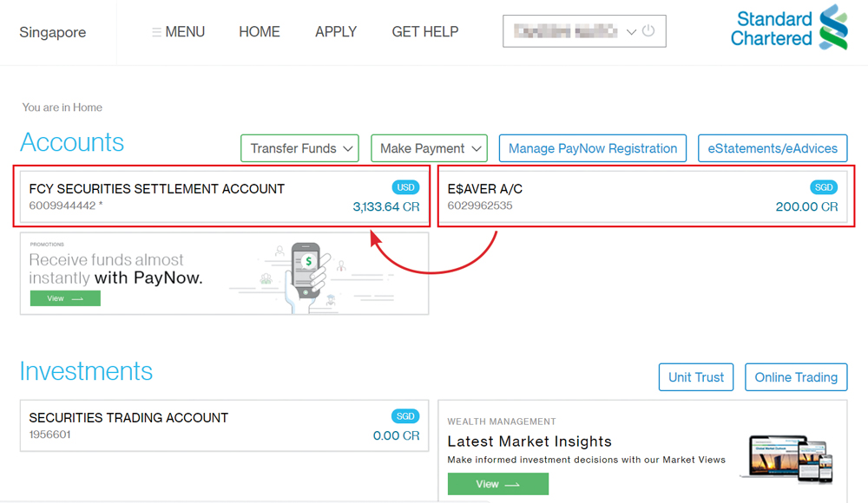Click the USD currency badge

coord(405,187)
